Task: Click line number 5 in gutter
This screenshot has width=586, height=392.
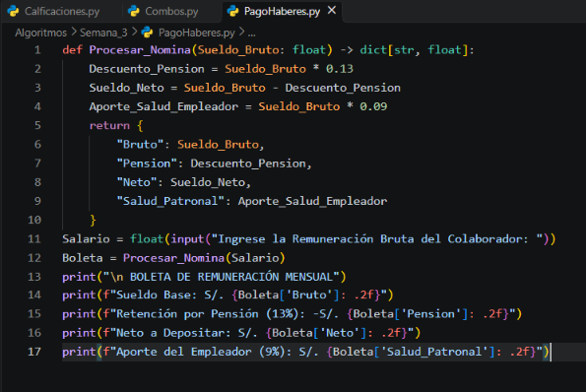Action: pos(37,125)
